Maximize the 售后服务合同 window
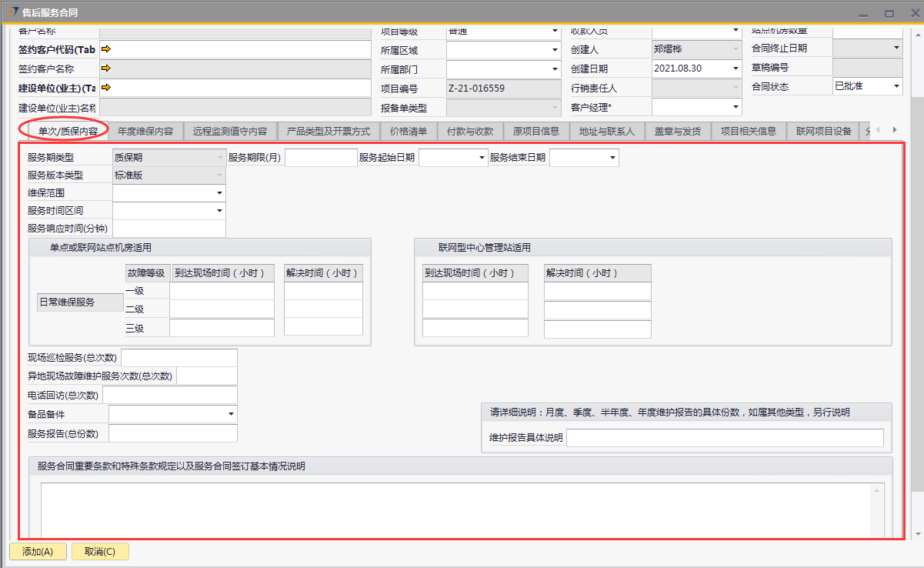 pos(889,13)
